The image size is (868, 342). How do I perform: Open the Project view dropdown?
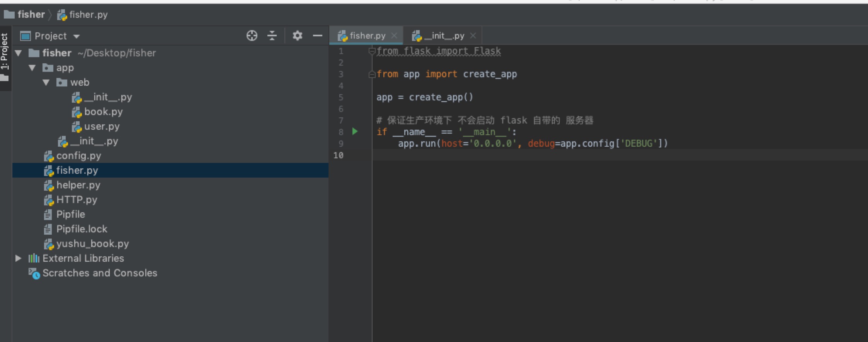[77, 36]
